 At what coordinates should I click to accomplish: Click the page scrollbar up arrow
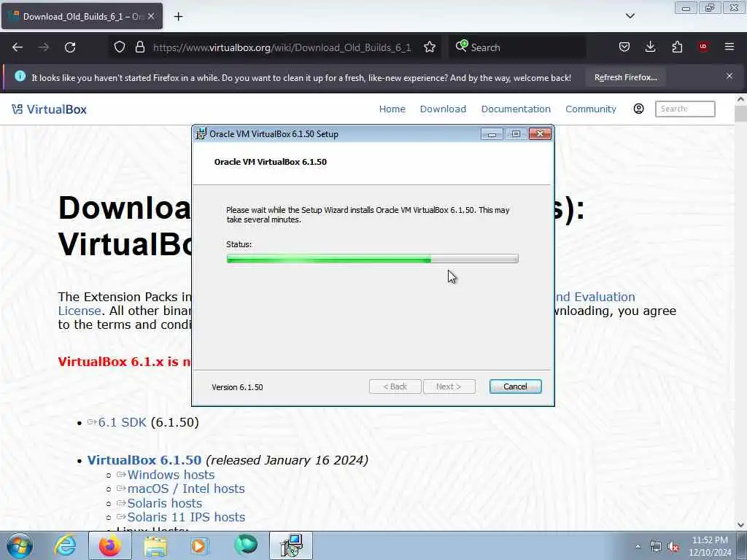coord(740,100)
